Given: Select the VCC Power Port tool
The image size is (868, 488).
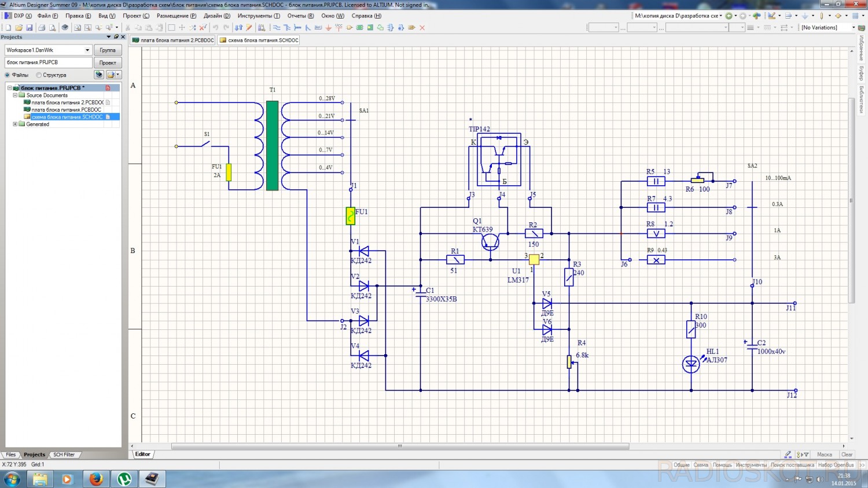Looking at the screenshot, I should click(339, 27).
